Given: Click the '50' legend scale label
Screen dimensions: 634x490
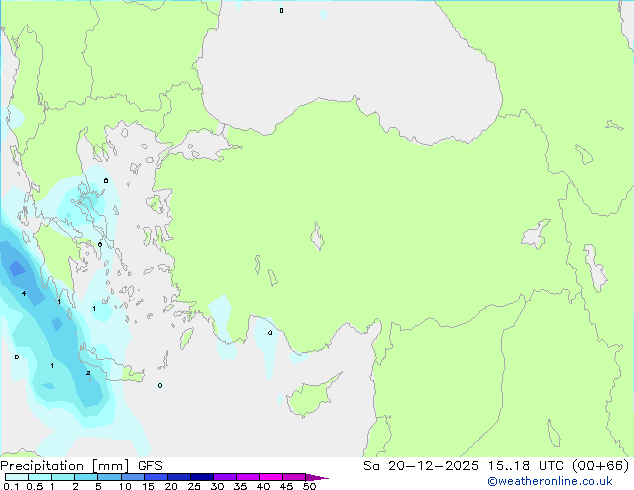Looking at the screenshot, I should point(309,486).
